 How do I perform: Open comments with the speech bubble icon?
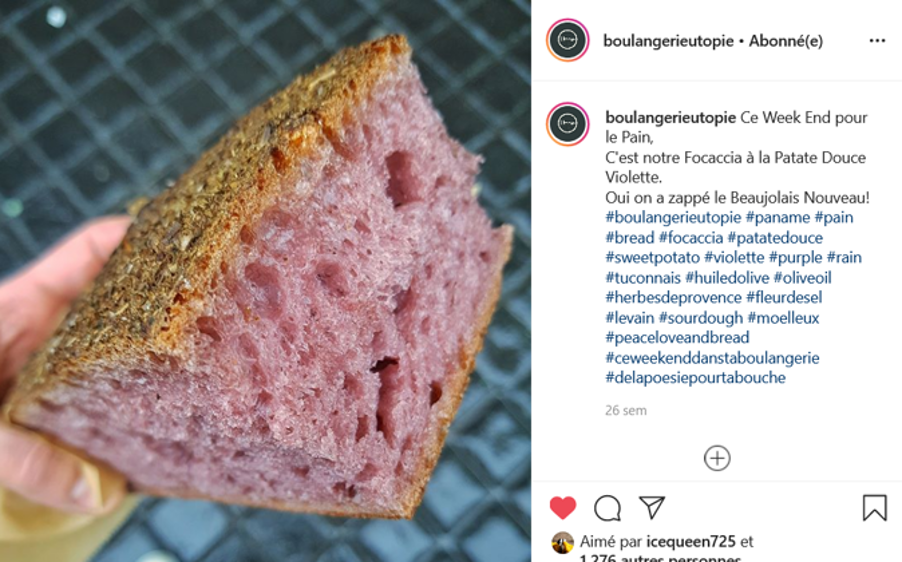pos(607,508)
